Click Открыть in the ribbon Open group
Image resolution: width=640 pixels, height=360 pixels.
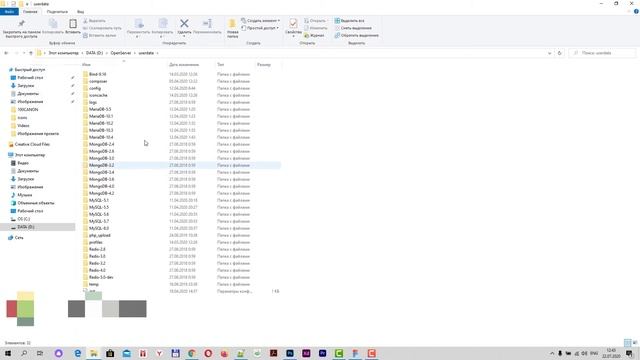tap(315, 21)
